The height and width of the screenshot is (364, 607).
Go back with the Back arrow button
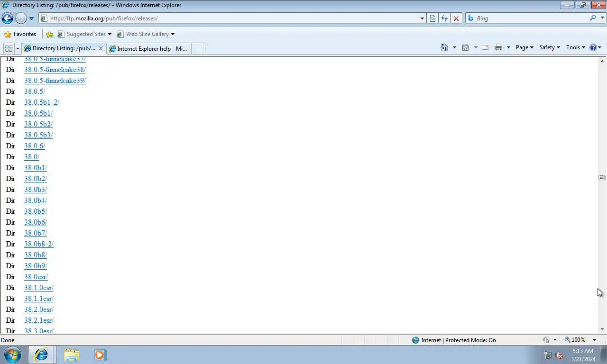coord(7,18)
